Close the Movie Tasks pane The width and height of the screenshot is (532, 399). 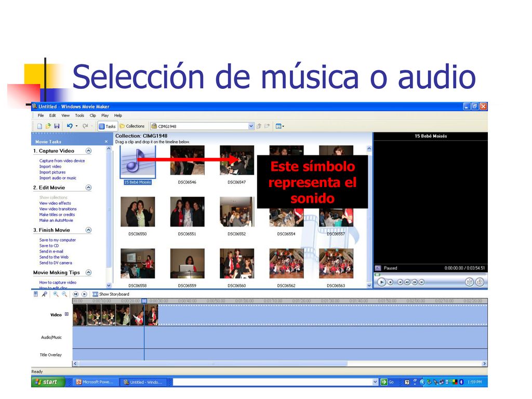pyautogui.click(x=106, y=141)
